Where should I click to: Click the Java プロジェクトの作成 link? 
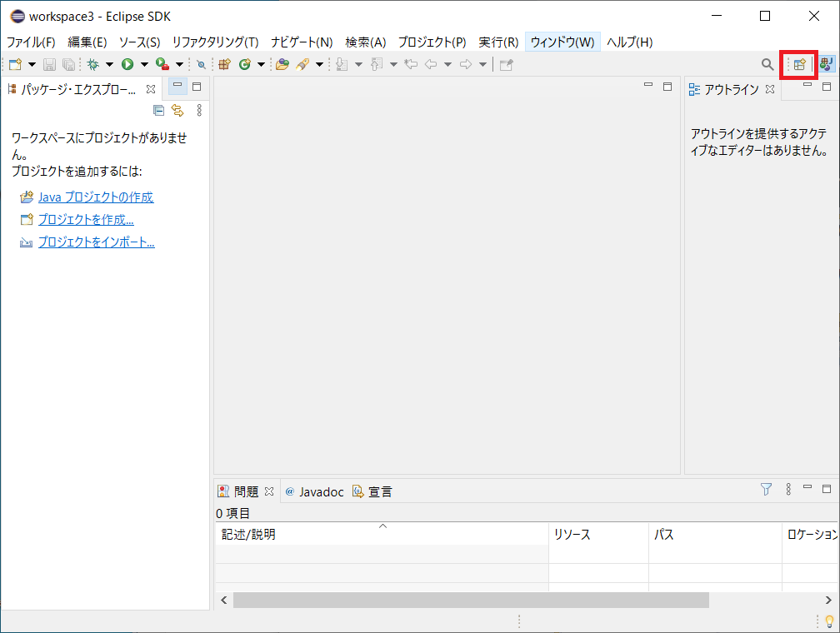point(96,197)
